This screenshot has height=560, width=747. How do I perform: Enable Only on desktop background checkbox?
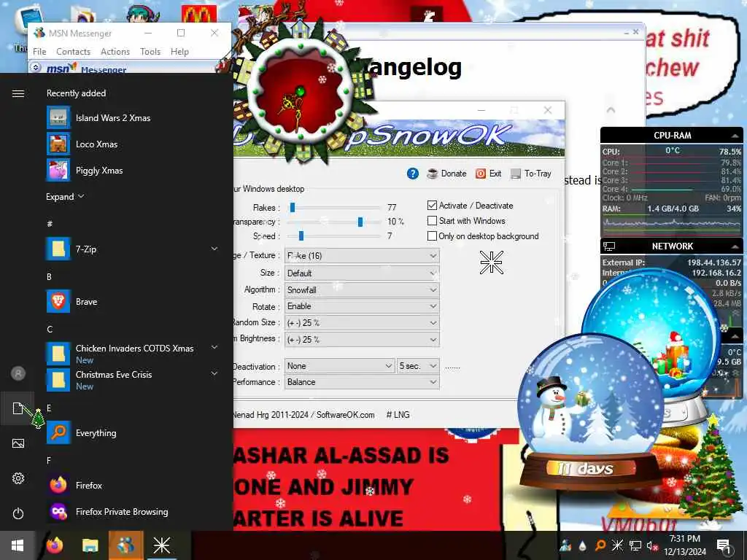[x=432, y=236]
